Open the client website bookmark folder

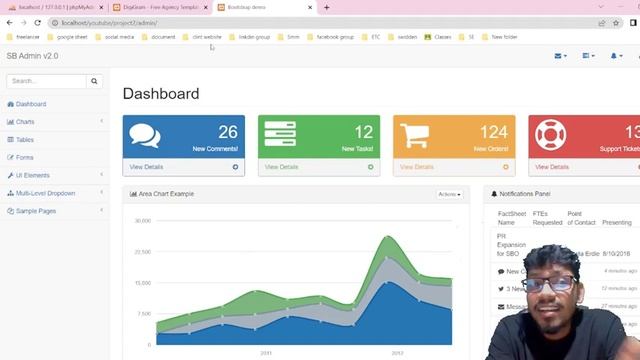point(202,37)
